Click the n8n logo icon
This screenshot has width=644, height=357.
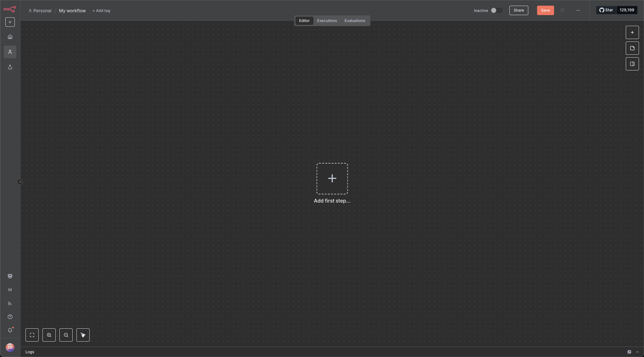pyautogui.click(x=10, y=9)
